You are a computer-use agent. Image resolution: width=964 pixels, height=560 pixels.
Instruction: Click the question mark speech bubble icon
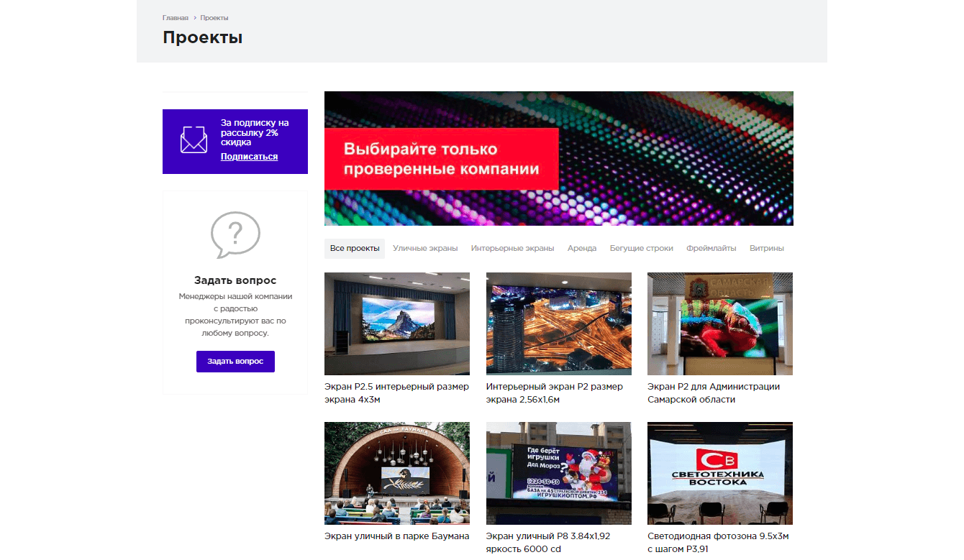click(x=235, y=235)
